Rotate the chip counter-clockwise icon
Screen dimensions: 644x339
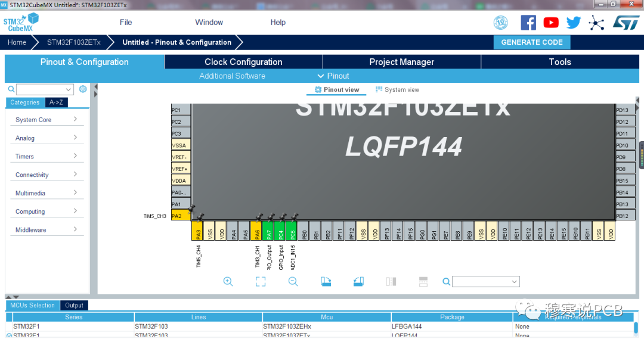click(x=358, y=282)
